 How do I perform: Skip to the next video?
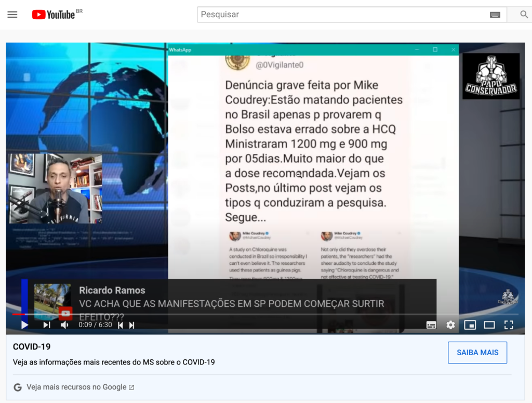(x=47, y=325)
